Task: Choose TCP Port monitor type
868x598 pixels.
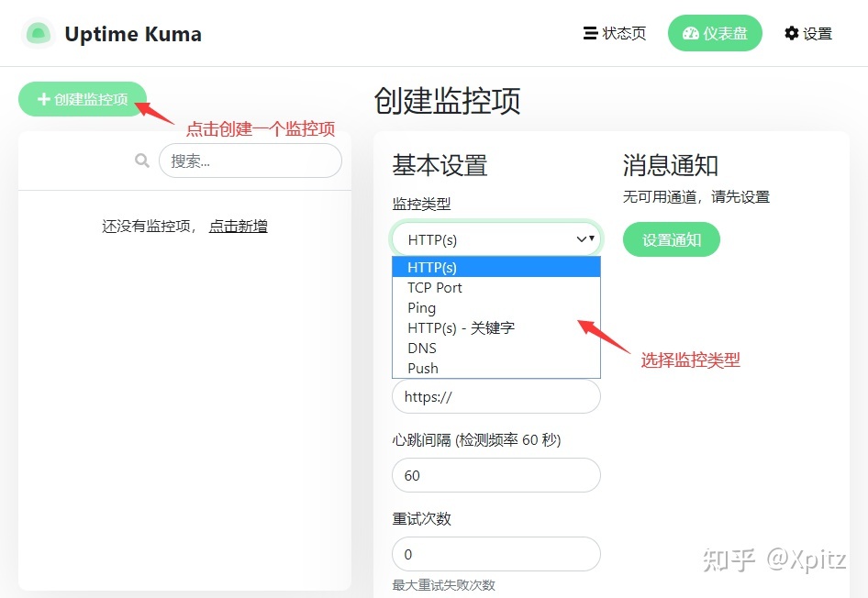Action: 496,288
